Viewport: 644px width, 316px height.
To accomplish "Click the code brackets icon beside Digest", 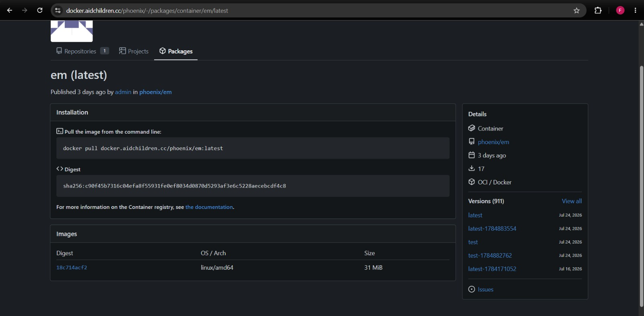I will coord(60,169).
